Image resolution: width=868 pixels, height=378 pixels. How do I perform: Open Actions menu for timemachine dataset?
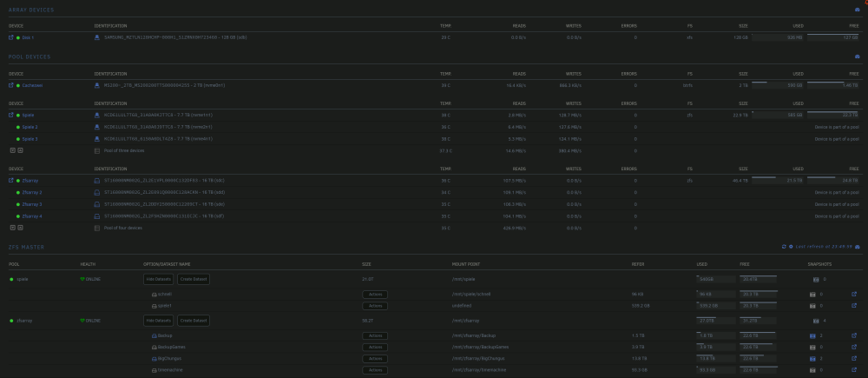[375, 370]
